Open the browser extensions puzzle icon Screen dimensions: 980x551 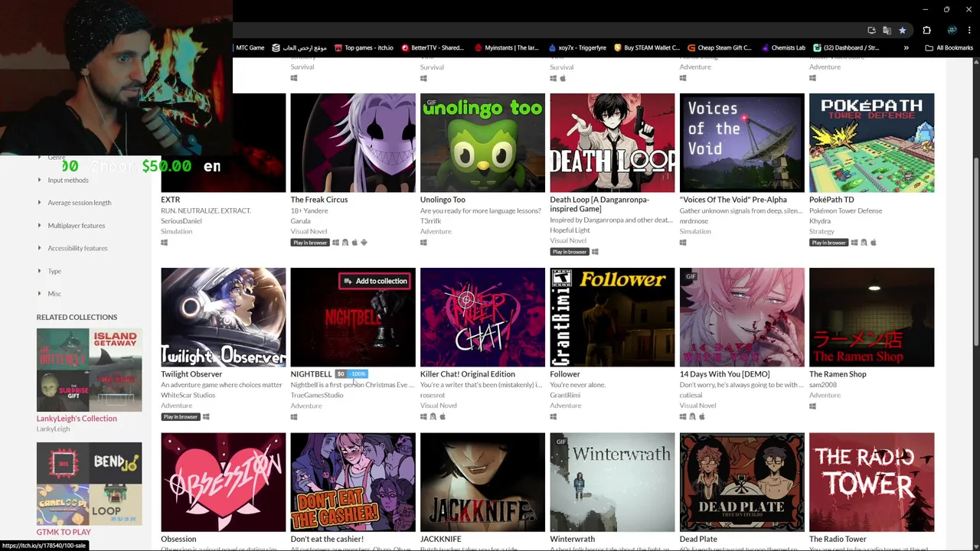click(x=926, y=30)
